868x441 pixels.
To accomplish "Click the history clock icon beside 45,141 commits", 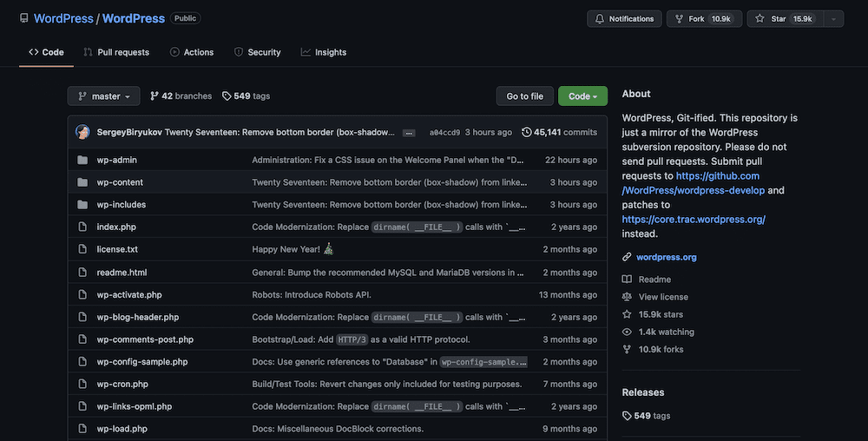I will point(527,132).
